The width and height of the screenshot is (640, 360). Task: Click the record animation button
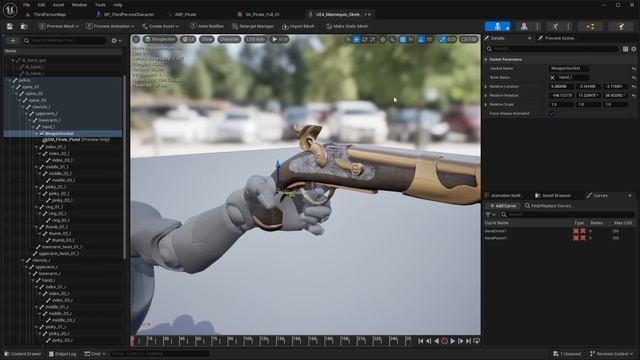444,341
